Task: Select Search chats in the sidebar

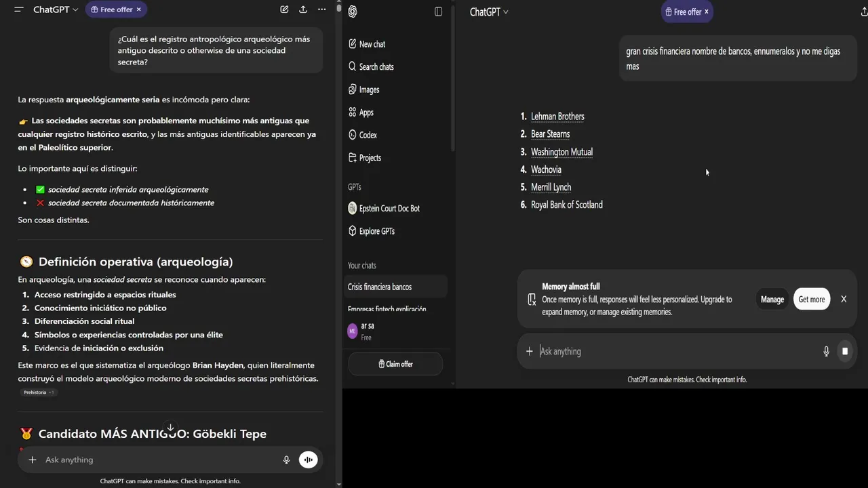Action: (376, 66)
